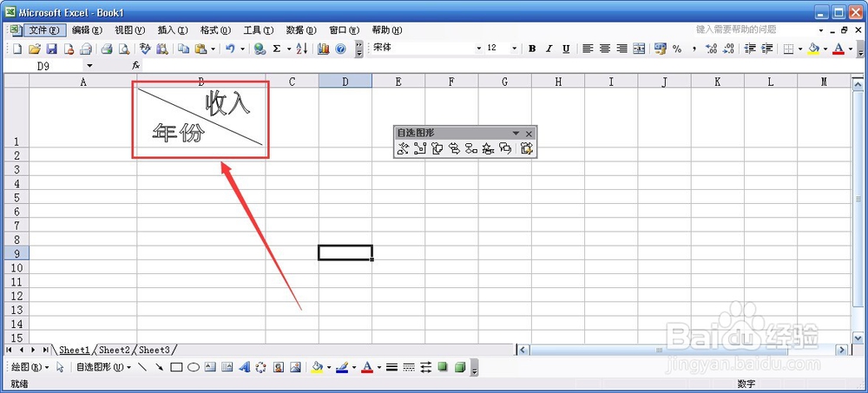Expand the font size dropdown showing 12
Viewport: 868px width, 393px height.
click(x=514, y=49)
